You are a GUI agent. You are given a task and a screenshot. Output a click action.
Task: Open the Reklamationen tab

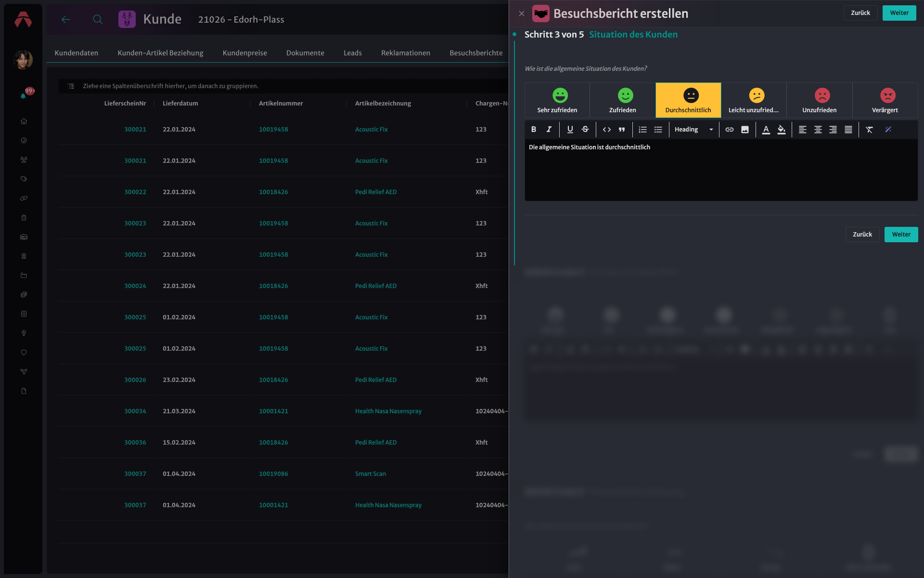click(x=406, y=53)
